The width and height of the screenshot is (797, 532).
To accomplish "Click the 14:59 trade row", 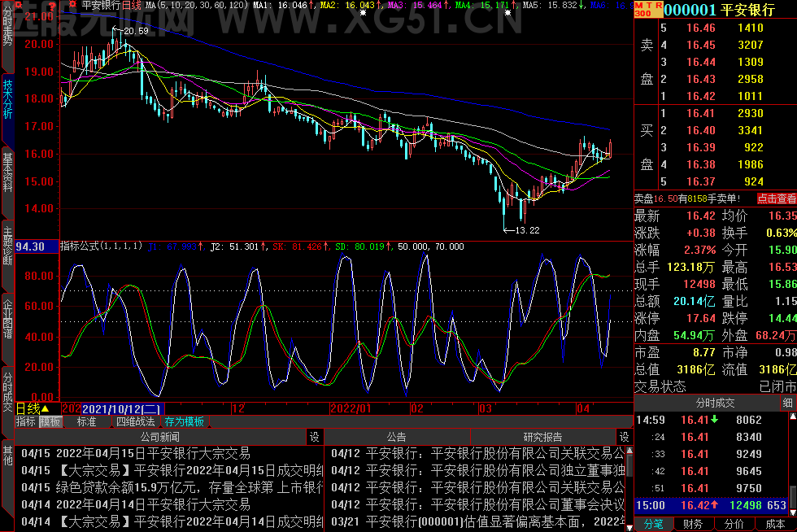I will coord(711,420).
